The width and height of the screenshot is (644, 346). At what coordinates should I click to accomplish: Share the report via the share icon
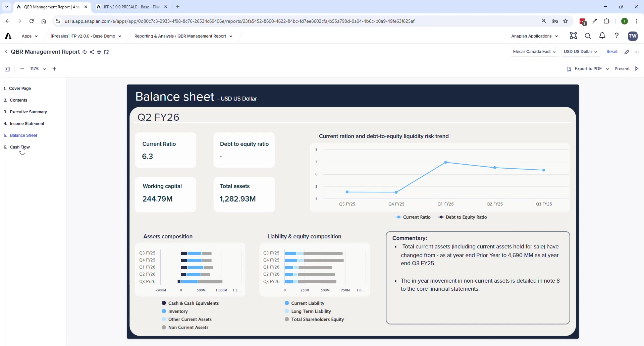point(92,52)
